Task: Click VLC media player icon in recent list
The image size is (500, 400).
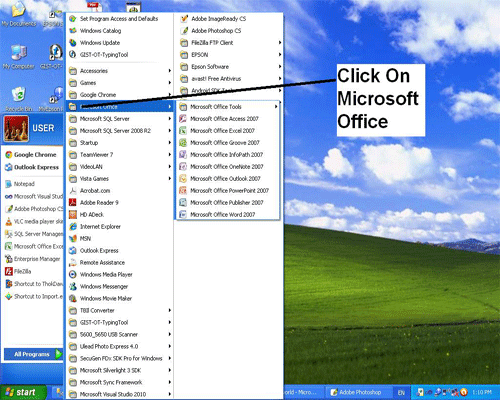Action: (9, 221)
